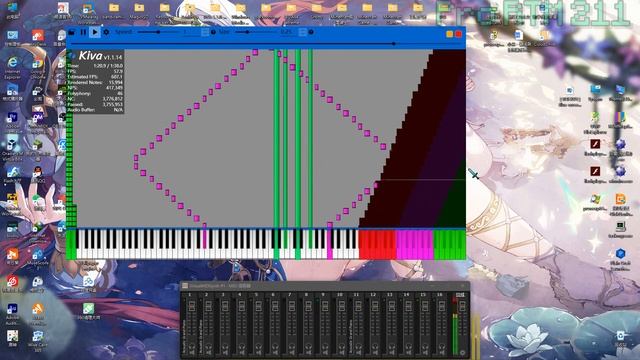
Task: Click the help icon beside the Size field
Action: tap(311, 32)
